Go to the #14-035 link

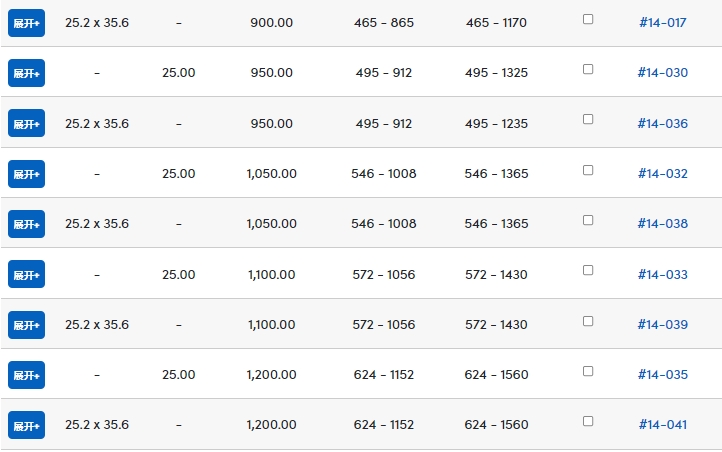(663, 375)
